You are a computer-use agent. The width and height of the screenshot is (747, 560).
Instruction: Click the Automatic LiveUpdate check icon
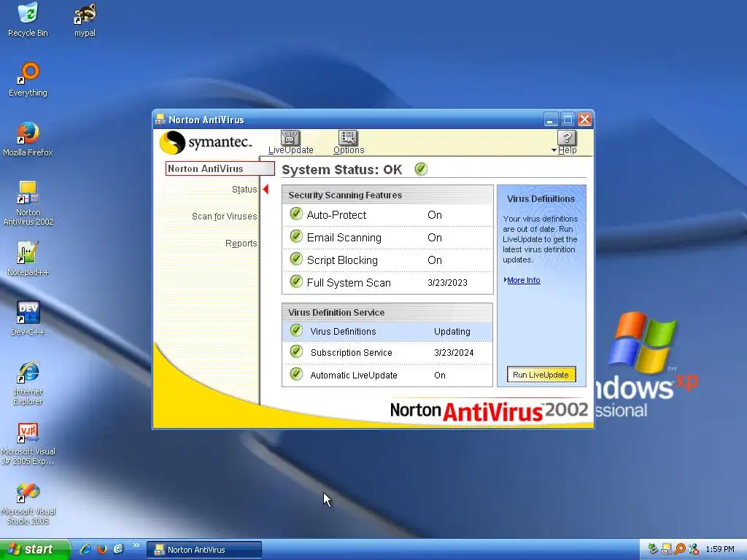296,374
